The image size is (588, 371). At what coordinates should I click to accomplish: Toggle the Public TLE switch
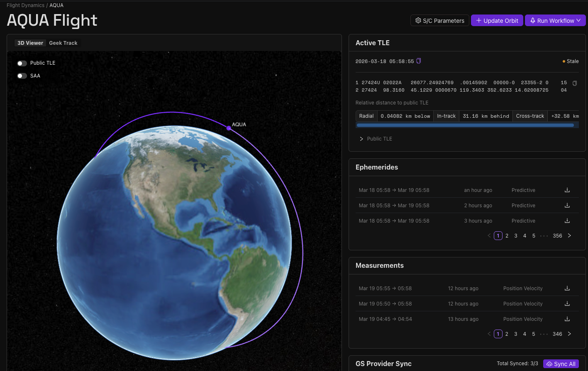coord(22,63)
